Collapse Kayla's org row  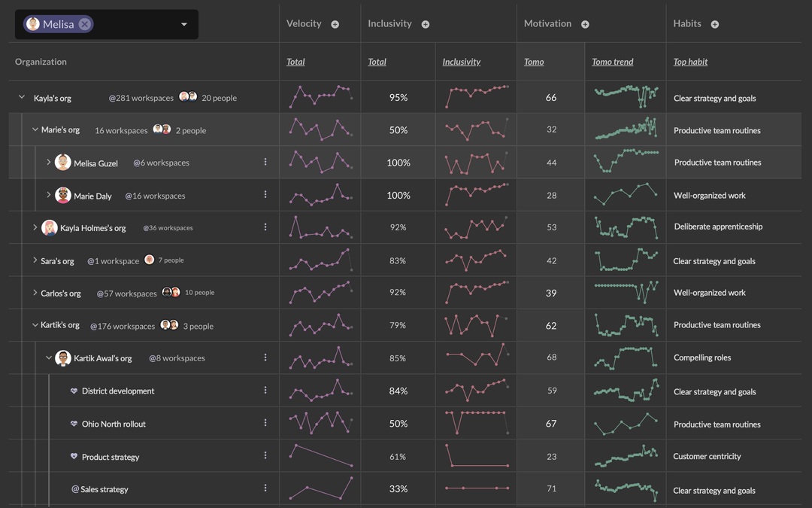tap(22, 97)
